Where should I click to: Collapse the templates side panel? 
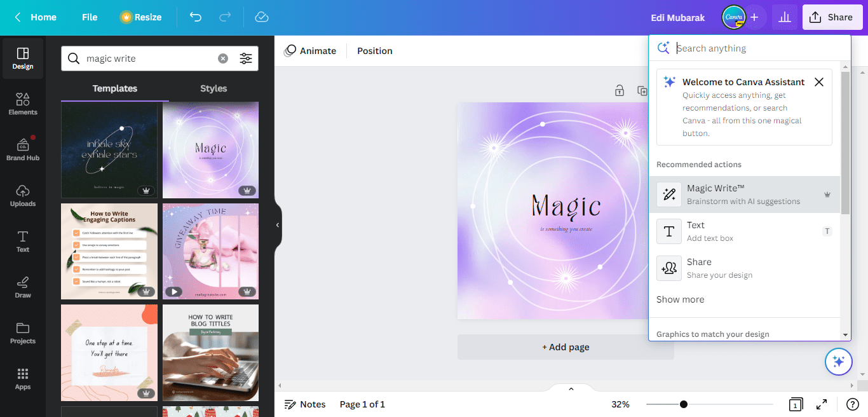[277, 224]
